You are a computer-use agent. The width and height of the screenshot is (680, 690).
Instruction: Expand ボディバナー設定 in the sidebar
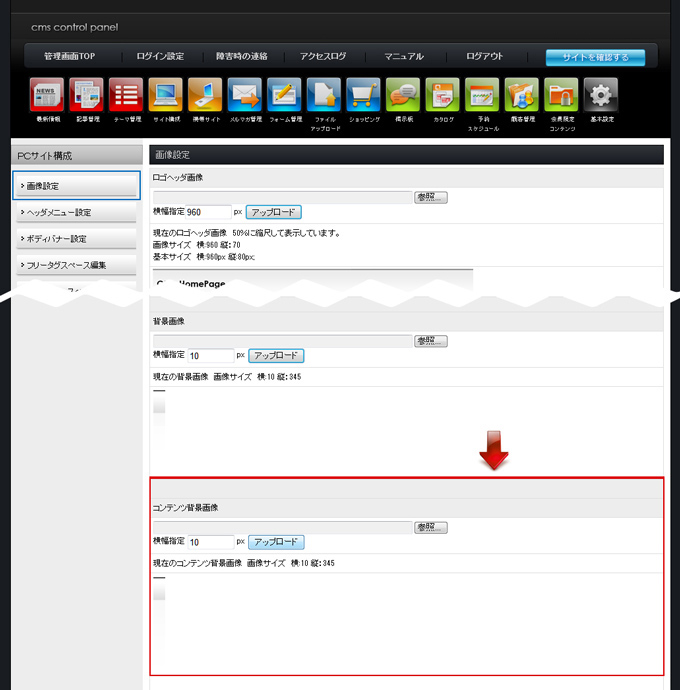[x=77, y=239]
